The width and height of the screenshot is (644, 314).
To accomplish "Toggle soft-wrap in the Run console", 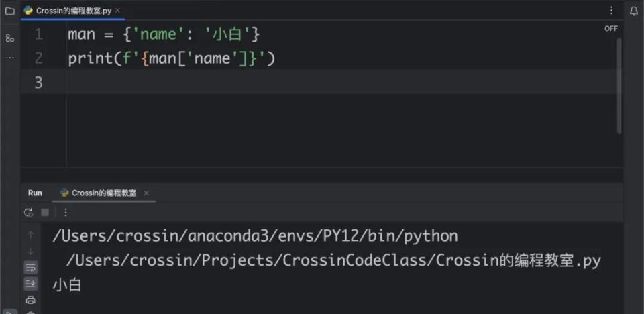I will tap(30, 268).
